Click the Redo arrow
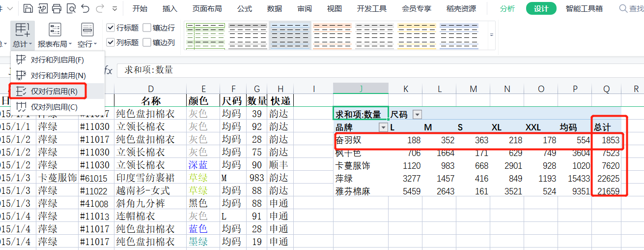The width and height of the screenshot is (644, 250). click(100, 8)
